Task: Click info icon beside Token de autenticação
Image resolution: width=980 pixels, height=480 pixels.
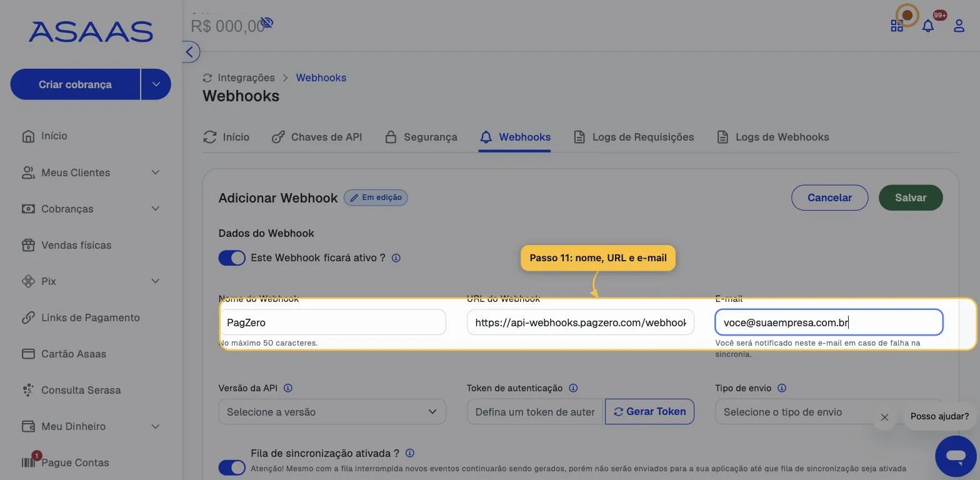Action: [573, 388]
